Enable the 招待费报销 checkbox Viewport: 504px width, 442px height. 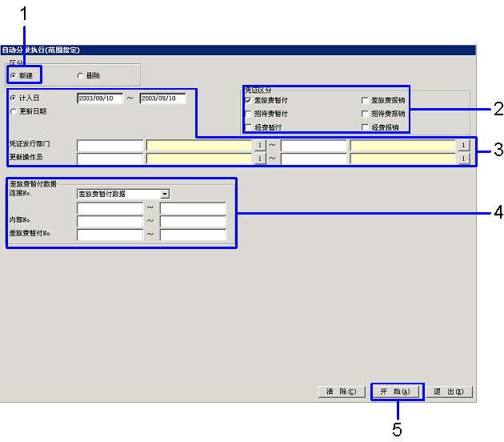[365, 114]
